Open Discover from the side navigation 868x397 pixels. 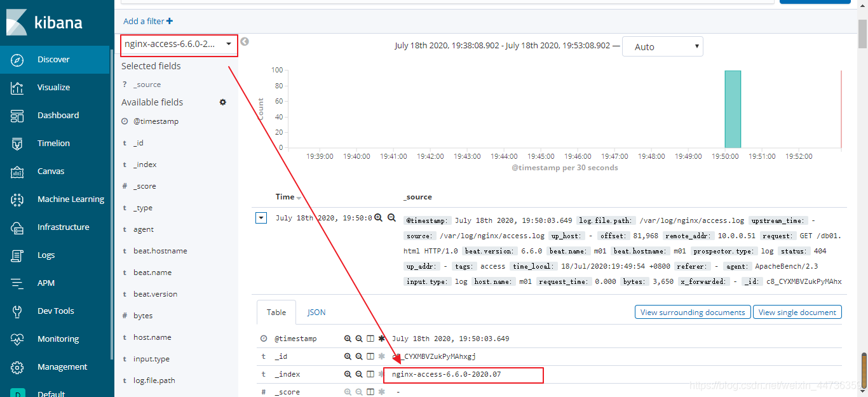[x=53, y=59]
